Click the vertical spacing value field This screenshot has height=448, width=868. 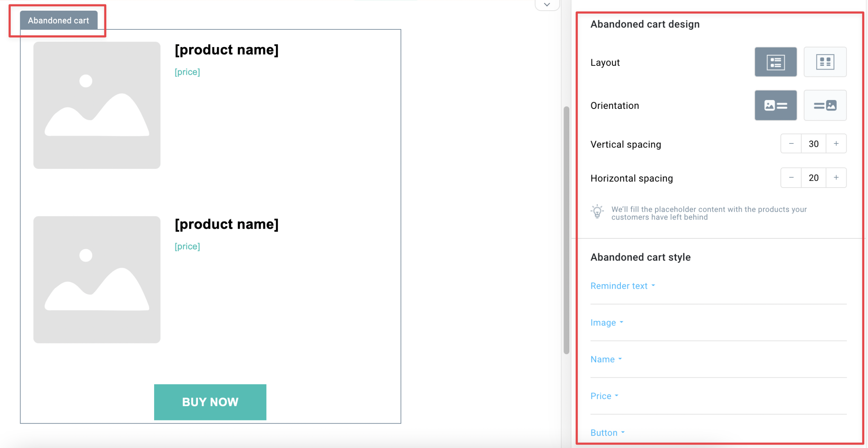[814, 143]
